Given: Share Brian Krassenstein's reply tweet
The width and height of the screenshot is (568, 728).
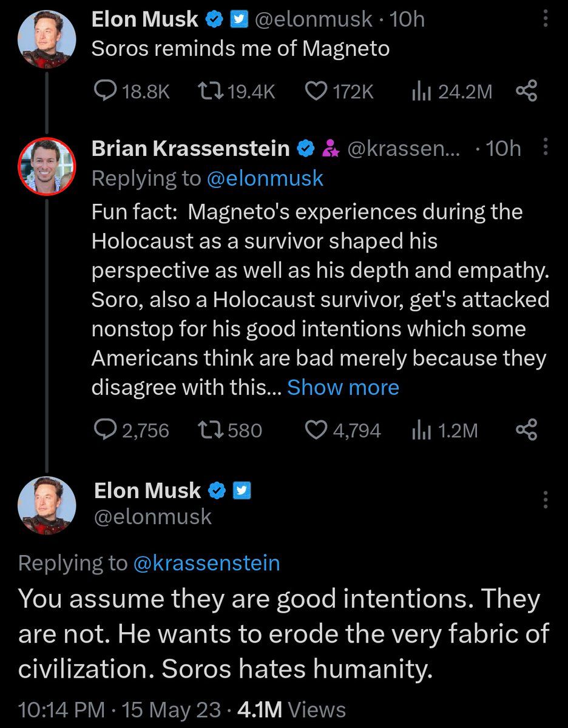Looking at the screenshot, I should tap(526, 430).
